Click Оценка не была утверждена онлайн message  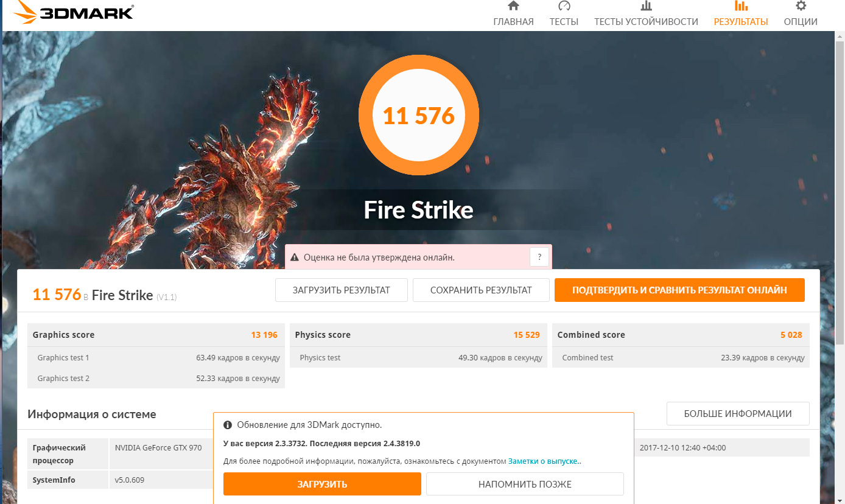pos(379,257)
